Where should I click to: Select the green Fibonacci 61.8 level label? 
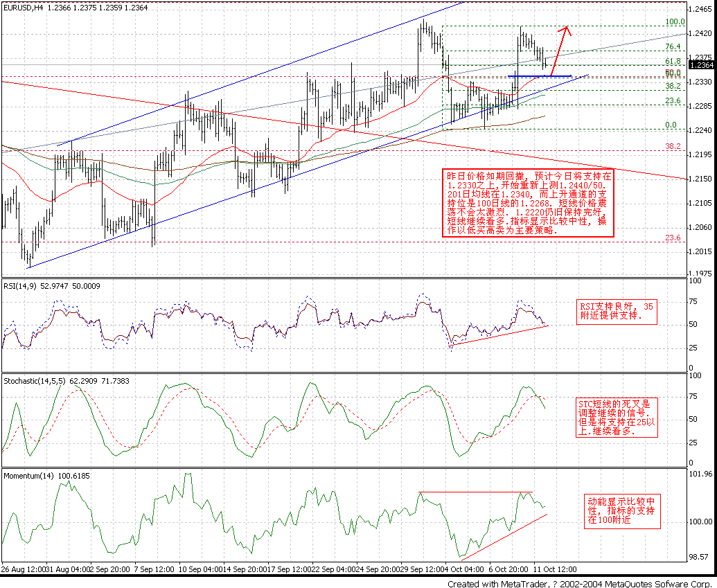tap(673, 61)
